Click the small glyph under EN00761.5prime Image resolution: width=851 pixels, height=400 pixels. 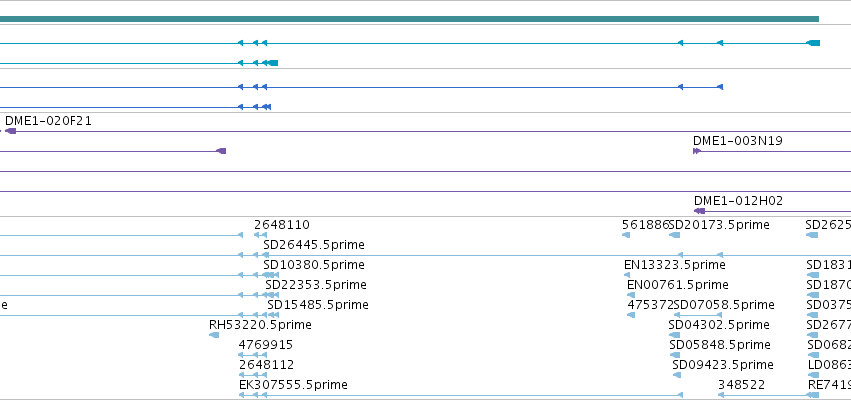(631, 295)
